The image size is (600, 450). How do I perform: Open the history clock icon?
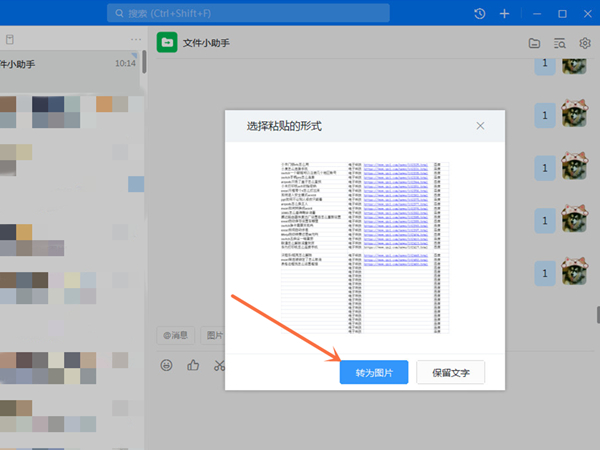click(x=479, y=14)
